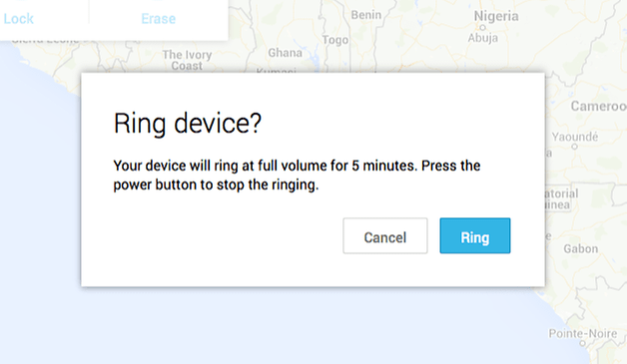Click the Gabon country label

click(x=581, y=249)
